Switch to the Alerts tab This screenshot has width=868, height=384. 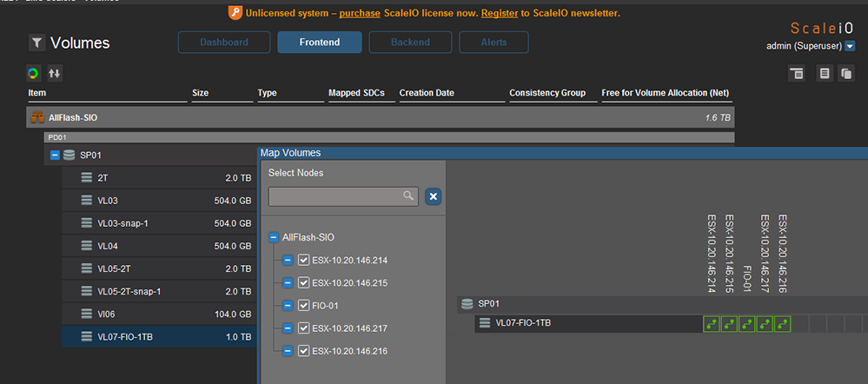pyautogui.click(x=494, y=42)
